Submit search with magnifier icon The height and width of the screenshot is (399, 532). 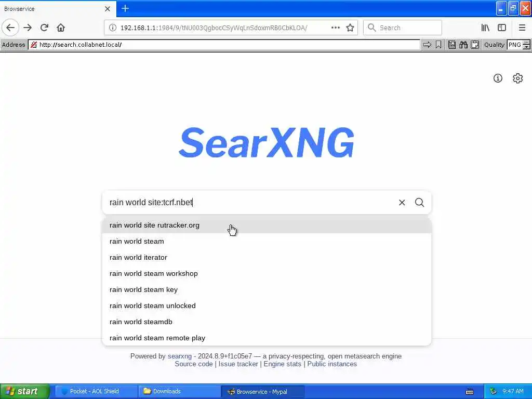pyautogui.click(x=419, y=203)
